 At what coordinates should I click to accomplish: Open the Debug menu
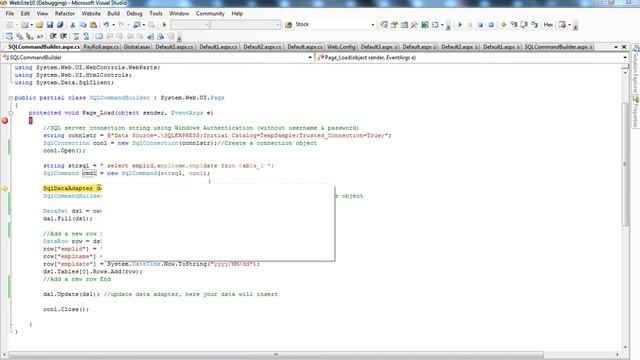134,13
